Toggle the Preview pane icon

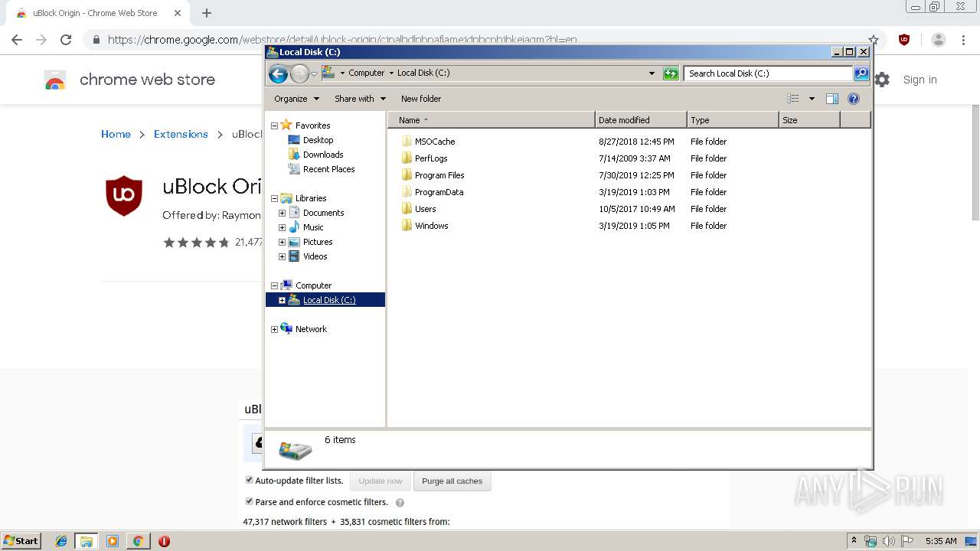(832, 99)
